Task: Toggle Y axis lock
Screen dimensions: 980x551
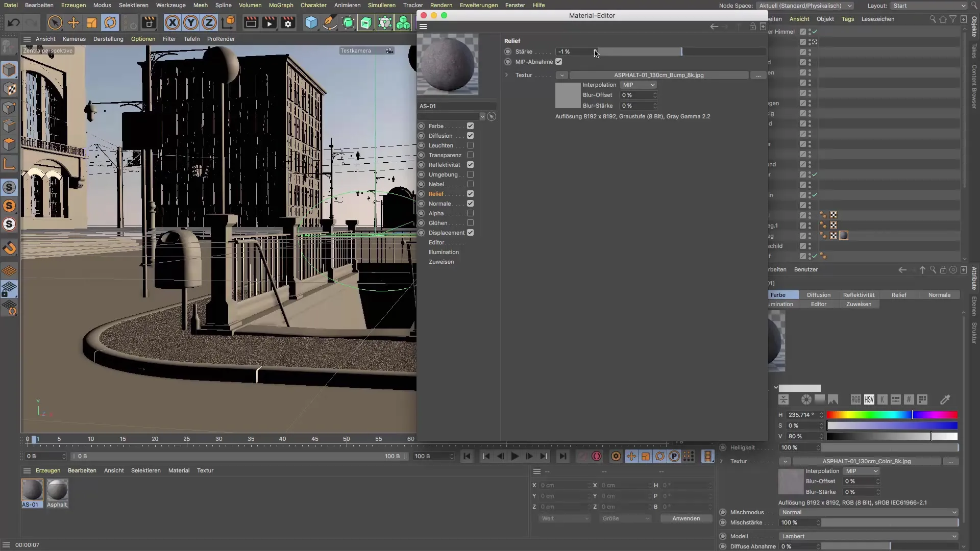Action: 191,22
